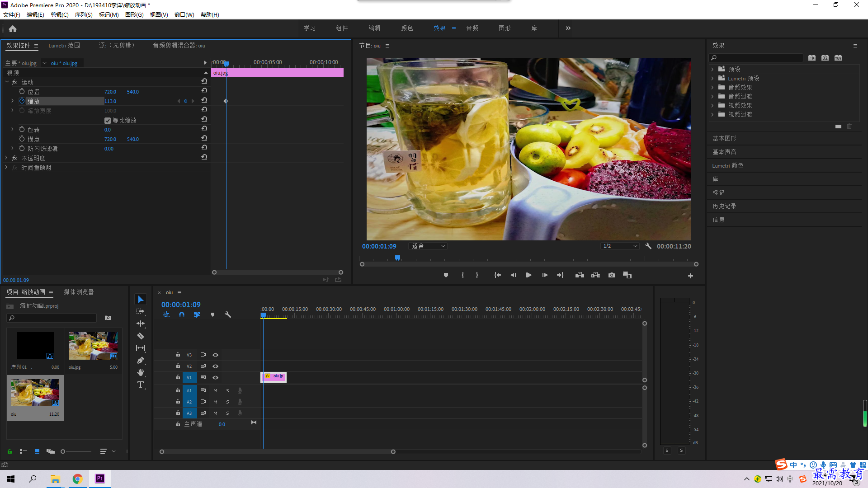Select oiu.jpg thumbnail in project panel
Image resolution: width=868 pixels, height=488 pixels.
click(93, 346)
